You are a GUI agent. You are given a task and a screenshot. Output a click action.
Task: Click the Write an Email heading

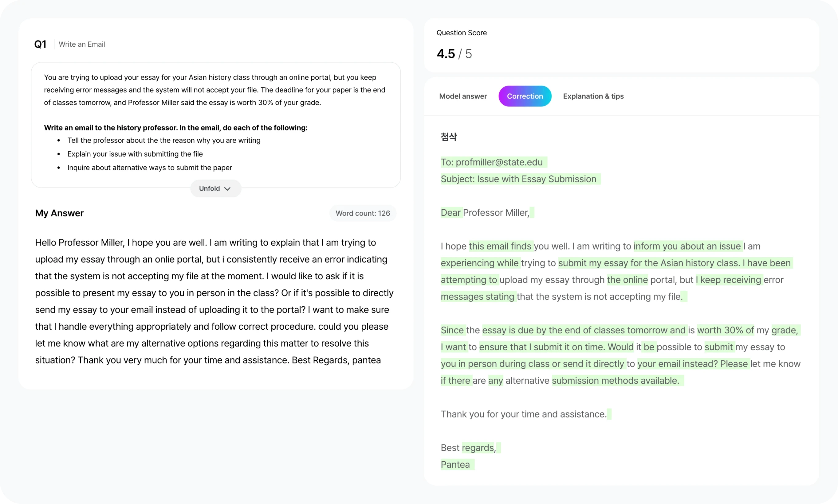tap(82, 44)
